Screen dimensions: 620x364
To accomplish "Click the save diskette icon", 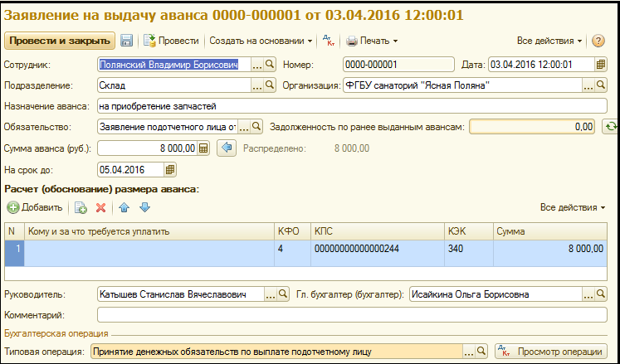I will click(126, 41).
